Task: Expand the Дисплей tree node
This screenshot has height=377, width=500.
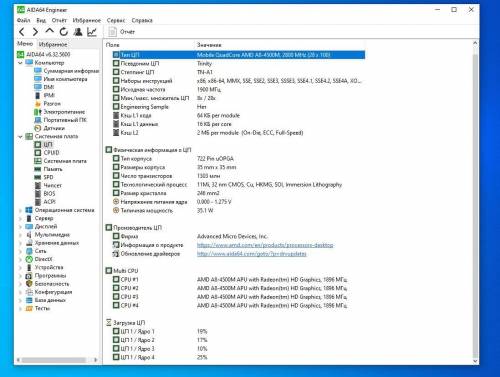Action: coord(20,226)
